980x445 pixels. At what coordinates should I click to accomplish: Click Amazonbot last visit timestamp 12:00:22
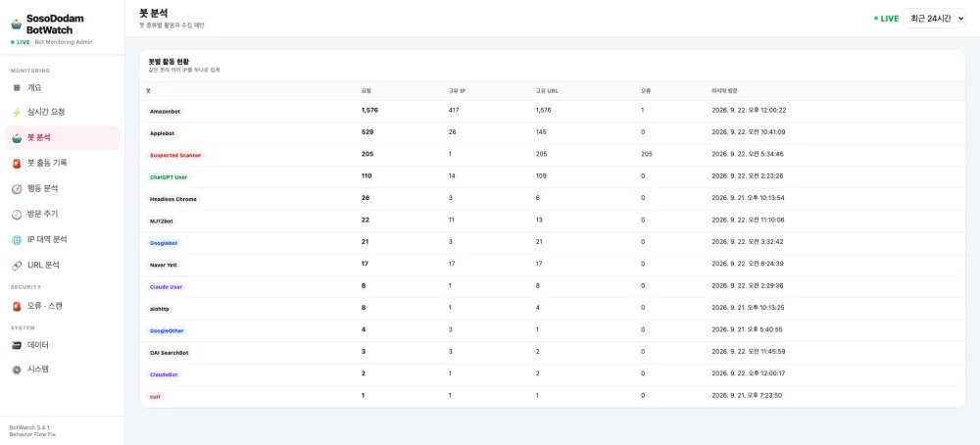[749, 111]
